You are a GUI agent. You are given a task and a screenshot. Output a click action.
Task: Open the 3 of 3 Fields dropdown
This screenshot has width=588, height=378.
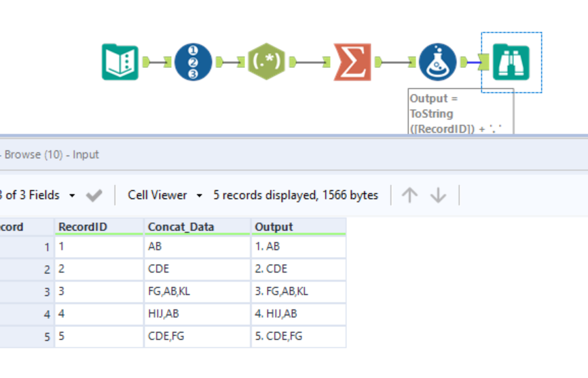(41, 196)
